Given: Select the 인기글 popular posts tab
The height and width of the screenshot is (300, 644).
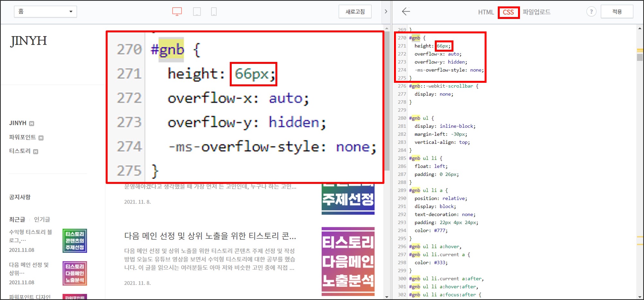Looking at the screenshot, I should pyautogui.click(x=42, y=219).
